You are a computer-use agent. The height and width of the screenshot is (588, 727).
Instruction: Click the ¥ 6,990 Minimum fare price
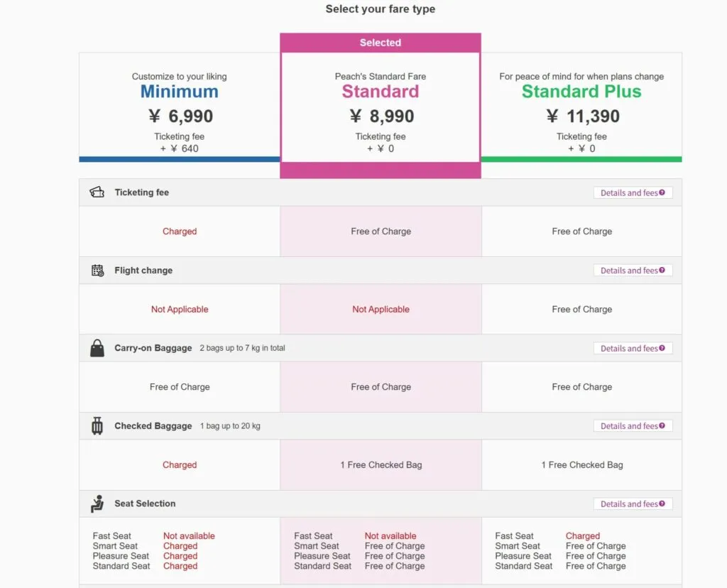point(180,116)
